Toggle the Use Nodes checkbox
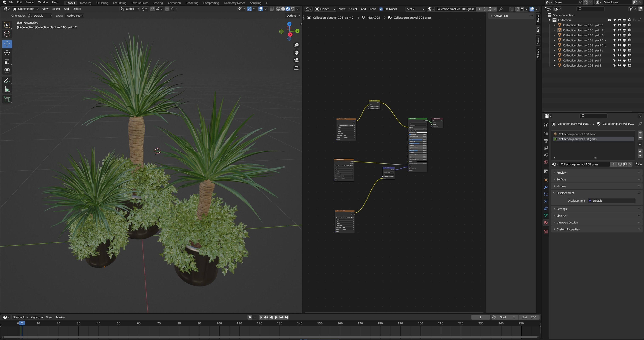Screen dimensions: 644x340 (381, 9)
